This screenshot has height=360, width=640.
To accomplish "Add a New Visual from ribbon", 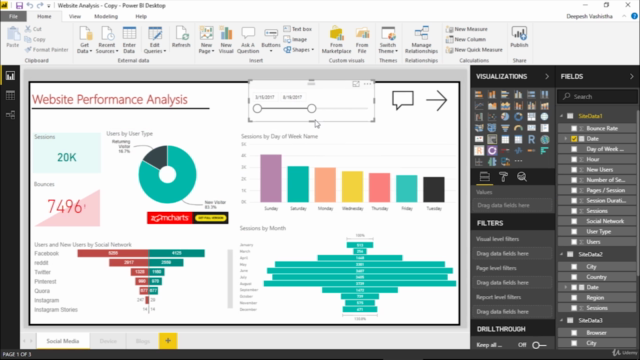I will 226,40.
